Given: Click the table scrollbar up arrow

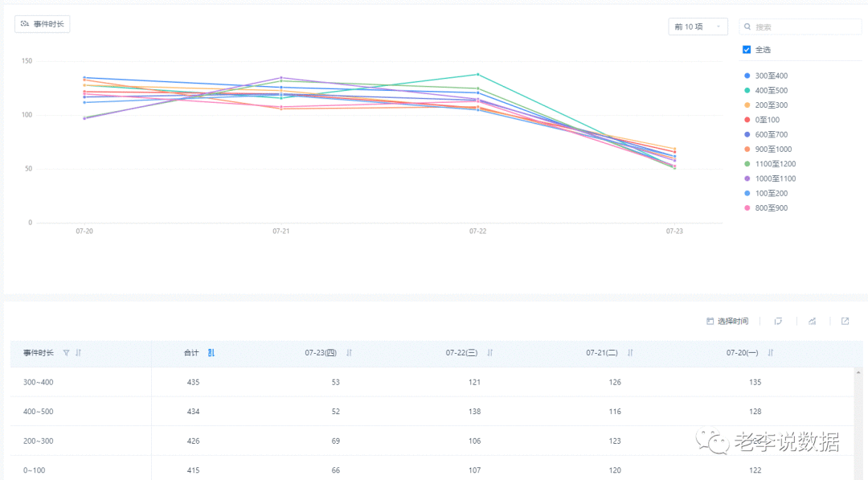Looking at the screenshot, I should (x=858, y=372).
